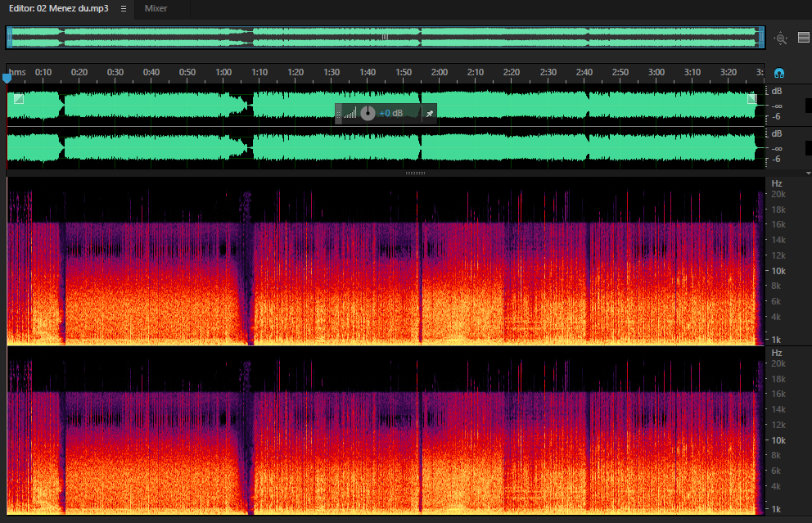Click the right handle of the overview navigator
The width and height of the screenshot is (812, 523).
pos(762,38)
